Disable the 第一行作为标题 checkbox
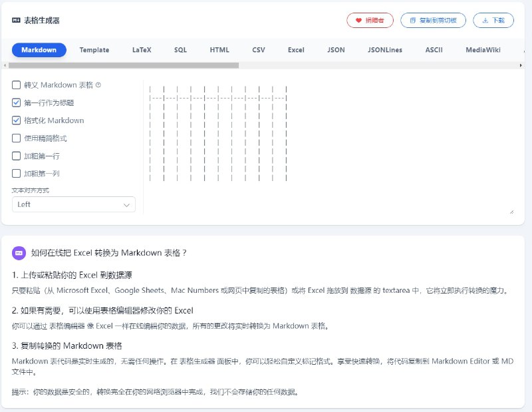This screenshot has width=532, height=412. 17,103
